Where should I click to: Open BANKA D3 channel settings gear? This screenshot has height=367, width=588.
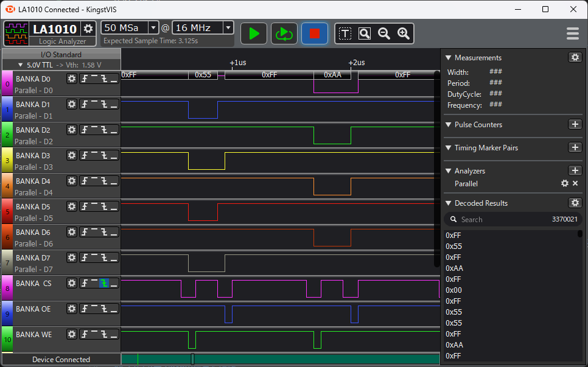[72, 155]
